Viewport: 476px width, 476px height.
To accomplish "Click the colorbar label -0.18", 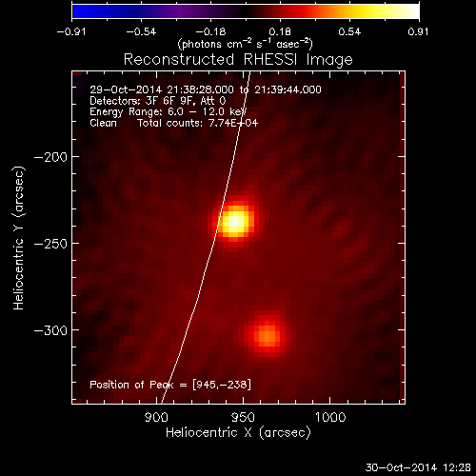I will coord(210,31).
